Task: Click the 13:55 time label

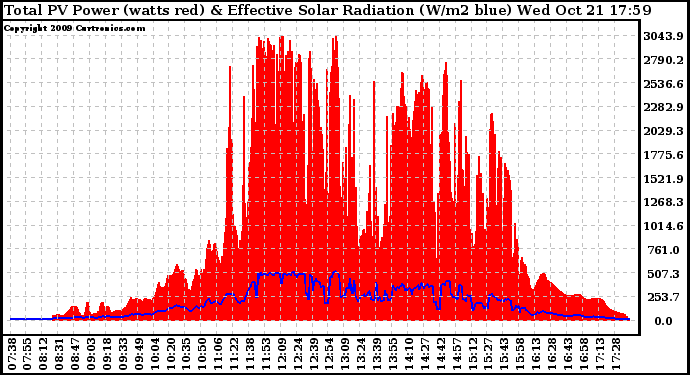Action: [x=393, y=354]
